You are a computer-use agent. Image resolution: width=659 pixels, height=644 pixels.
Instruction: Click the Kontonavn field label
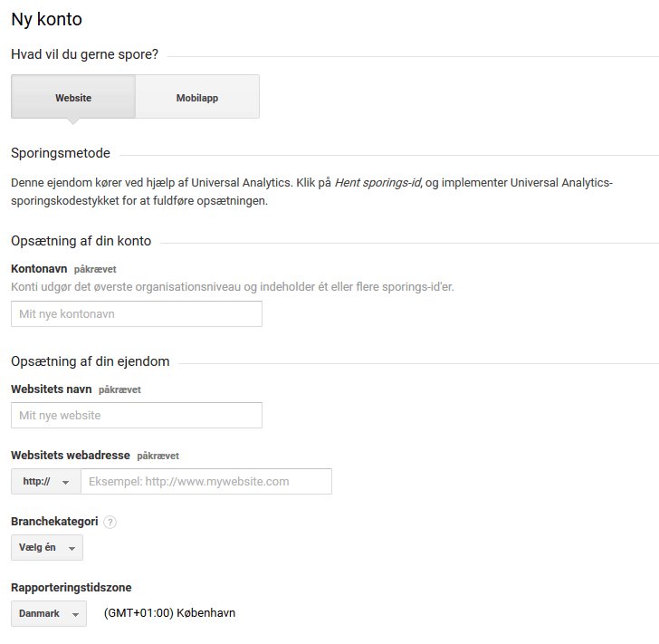[39, 269]
